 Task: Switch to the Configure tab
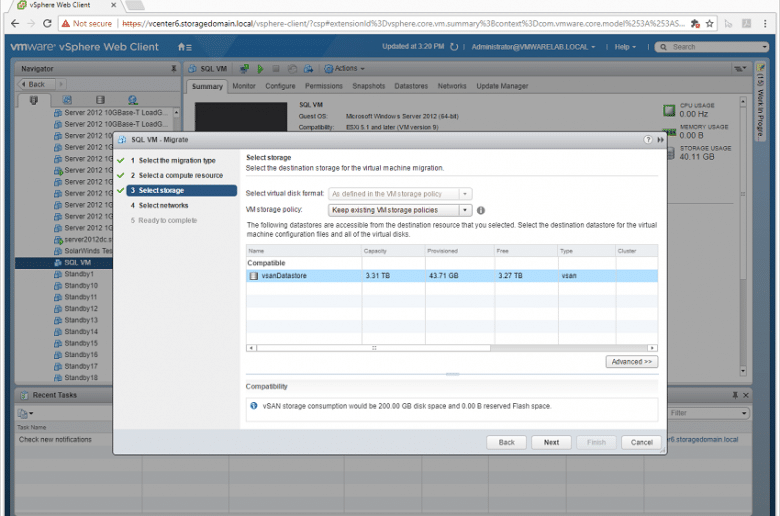click(x=280, y=86)
